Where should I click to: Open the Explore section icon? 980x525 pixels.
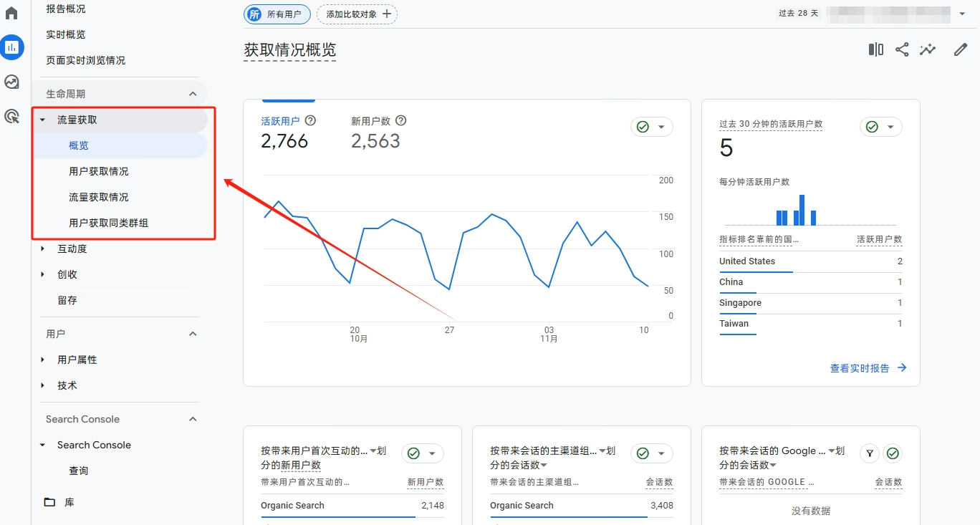[x=11, y=82]
